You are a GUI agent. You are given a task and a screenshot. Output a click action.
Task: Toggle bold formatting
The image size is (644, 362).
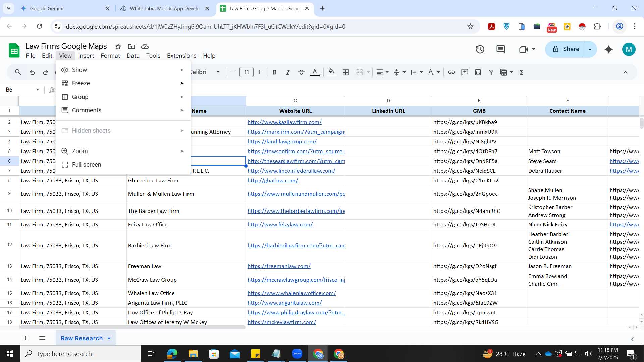point(274,72)
